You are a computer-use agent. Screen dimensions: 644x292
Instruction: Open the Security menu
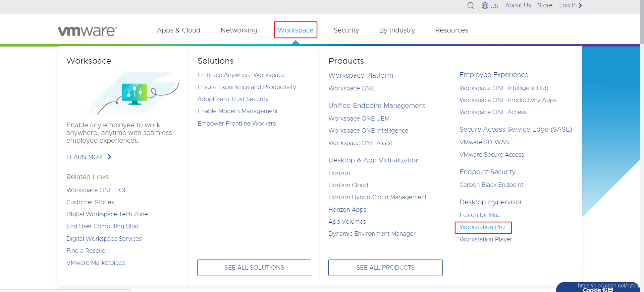[346, 30]
